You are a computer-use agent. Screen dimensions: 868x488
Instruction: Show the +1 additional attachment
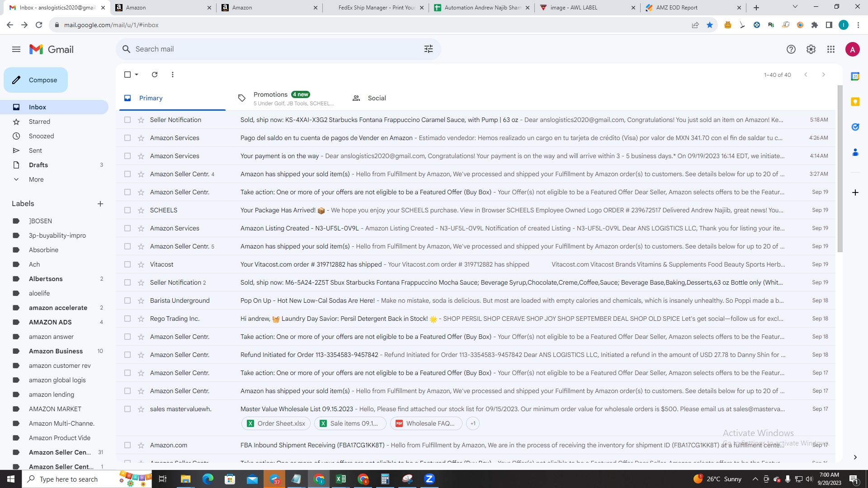[x=473, y=423]
